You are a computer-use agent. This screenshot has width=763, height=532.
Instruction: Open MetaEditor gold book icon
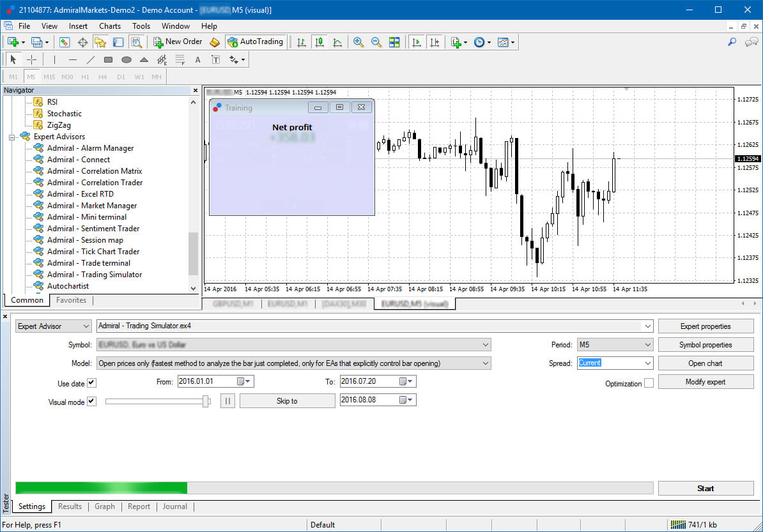(215, 42)
